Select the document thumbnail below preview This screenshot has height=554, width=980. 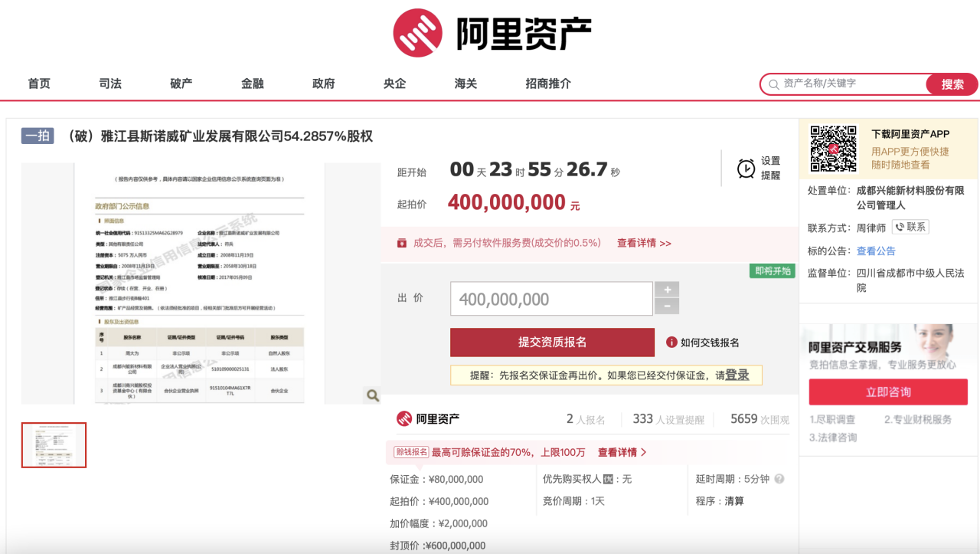point(54,445)
